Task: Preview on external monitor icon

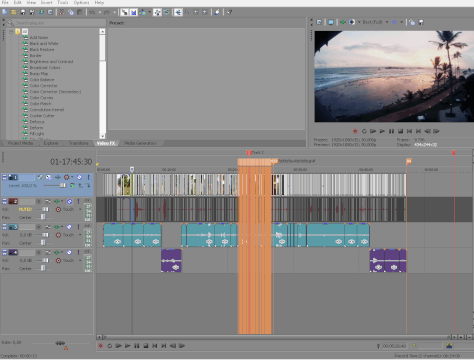Action: pos(331,22)
